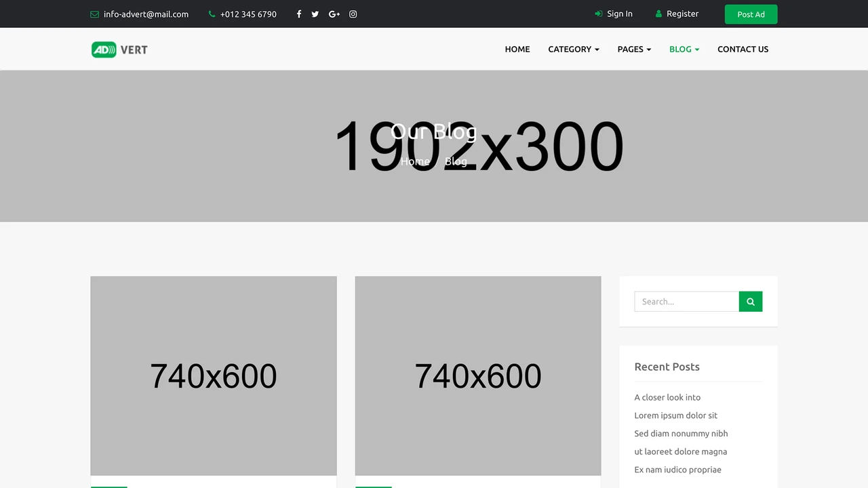Click phone number +012 345 6790
Image resolution: width=868 pixels, height=488 pixels.
coord(248,14)
